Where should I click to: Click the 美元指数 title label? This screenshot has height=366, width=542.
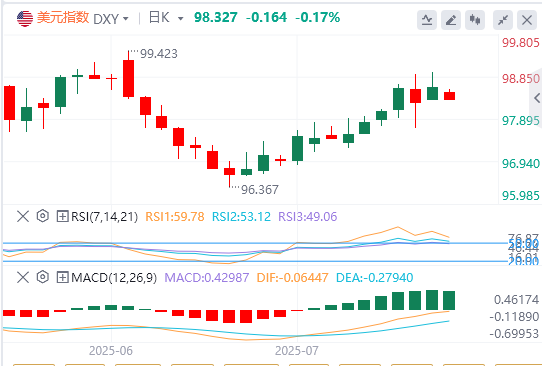tap(63, 18)
